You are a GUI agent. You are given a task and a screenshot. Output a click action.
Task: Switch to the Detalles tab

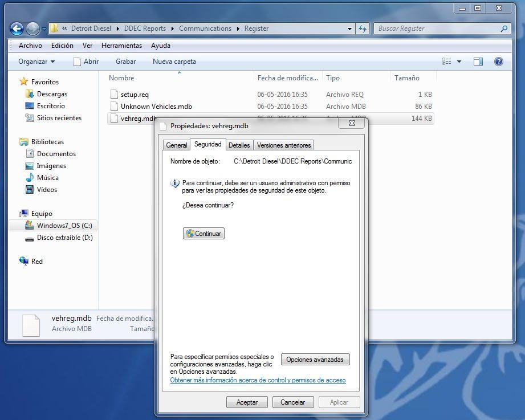click(x=239, y=145)
